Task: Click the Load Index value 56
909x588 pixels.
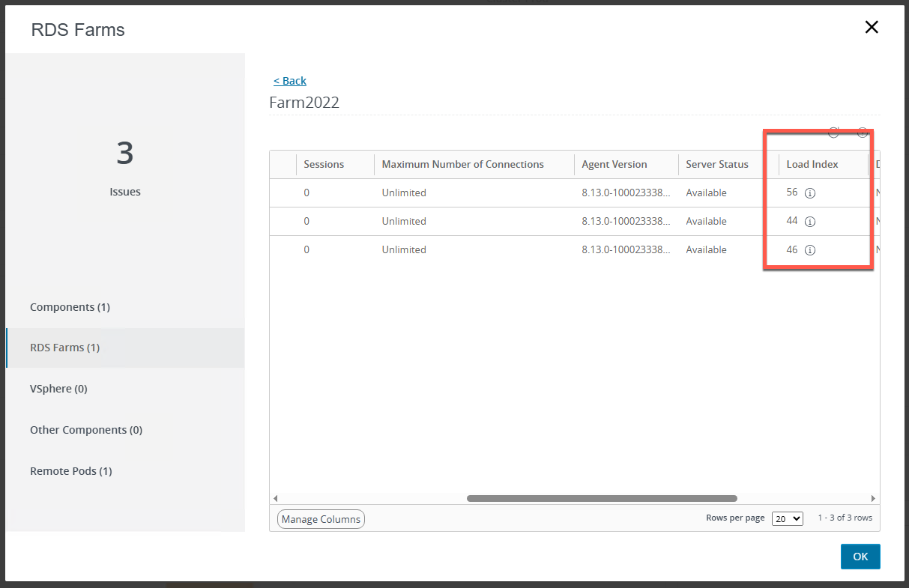Action: coord(792,193)
